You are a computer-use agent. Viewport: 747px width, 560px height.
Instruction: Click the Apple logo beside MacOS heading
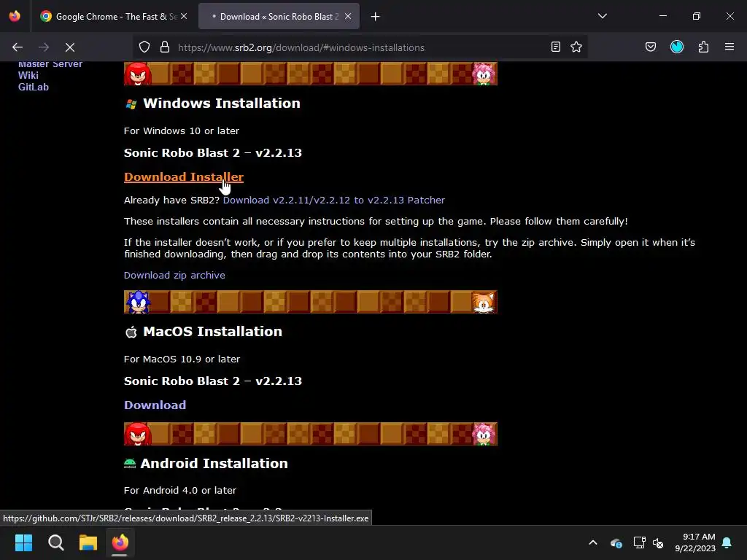131,332
